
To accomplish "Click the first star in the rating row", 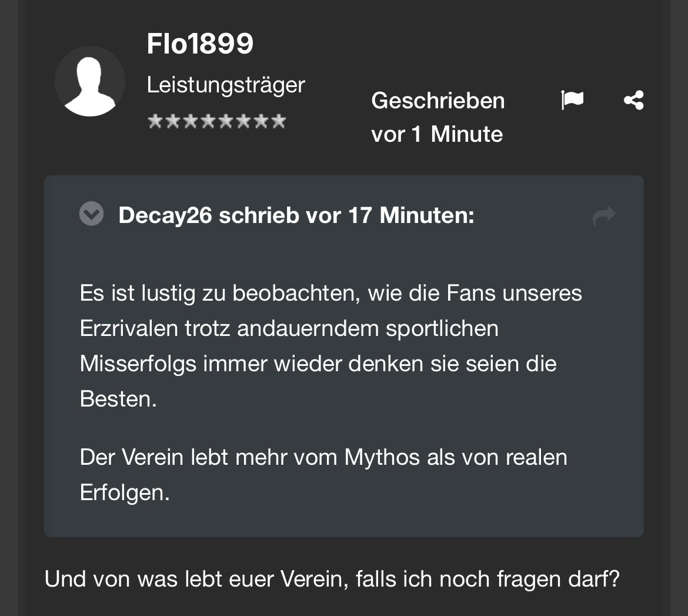I will click(155, 121).
